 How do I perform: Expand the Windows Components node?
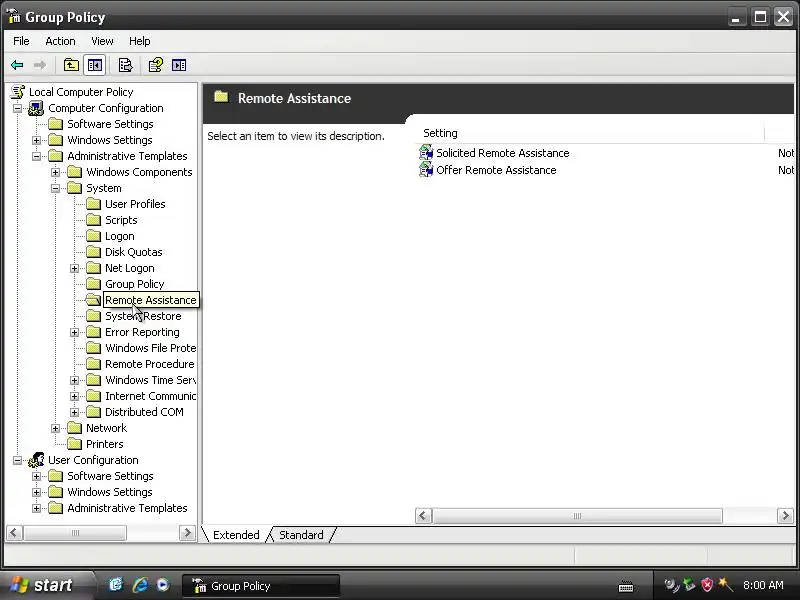[55, 172]
